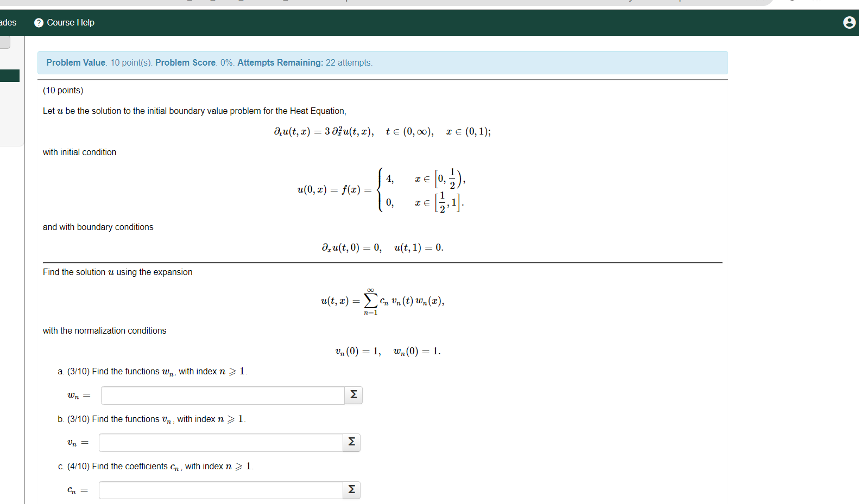The width and height of the screenshot is (859, 504).
Task: Click the part c. question text about c_n
Action: pos(155,466)
